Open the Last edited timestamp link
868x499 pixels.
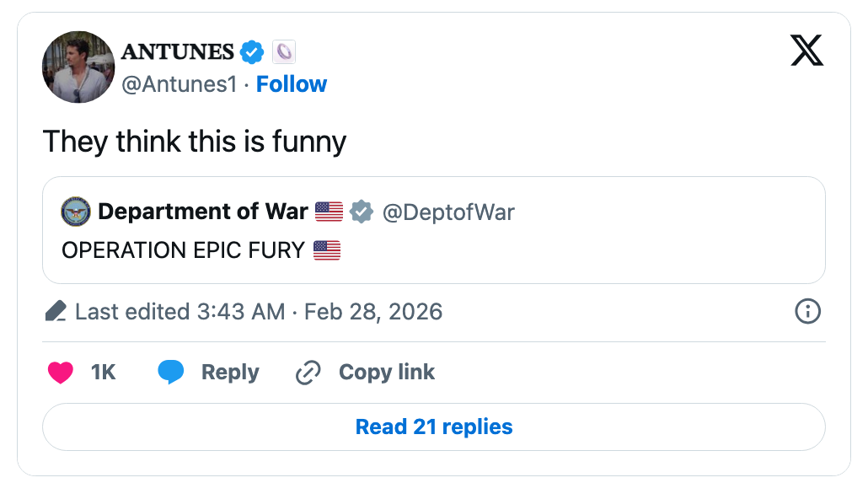click(259, 312)
